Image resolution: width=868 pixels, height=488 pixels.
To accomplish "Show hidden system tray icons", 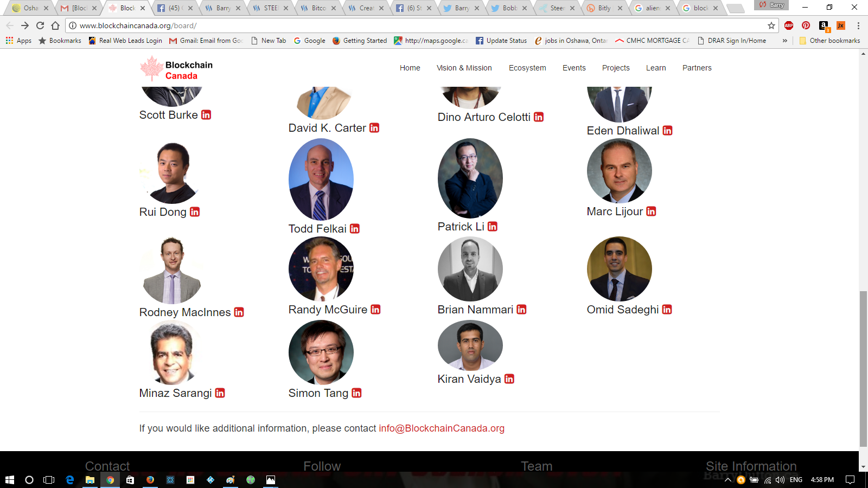I will coord(728,480).
